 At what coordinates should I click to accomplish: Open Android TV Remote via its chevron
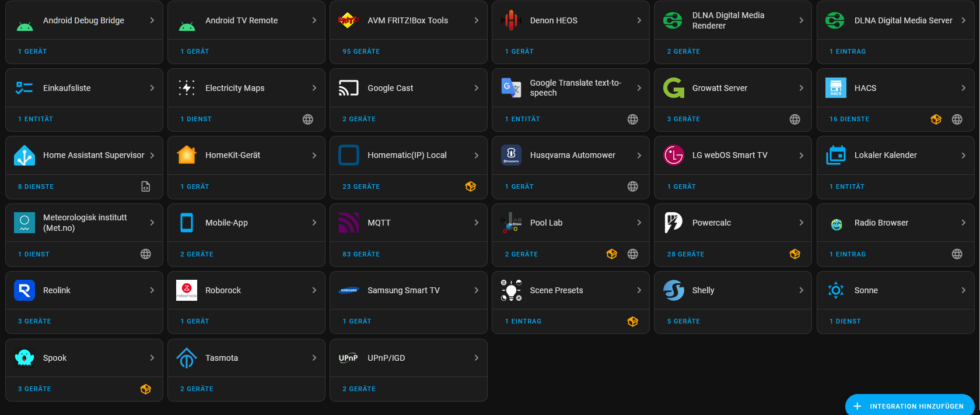pyautogui.click(x=314, y=20)
